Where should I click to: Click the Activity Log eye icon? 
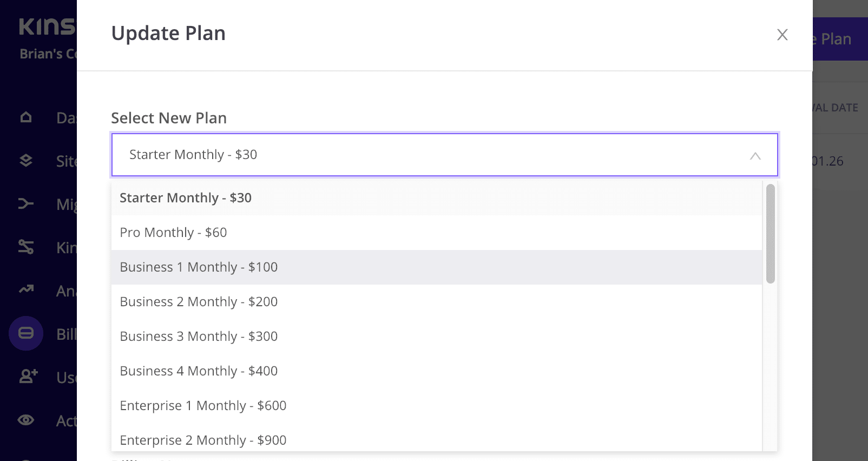click(26, 420)
